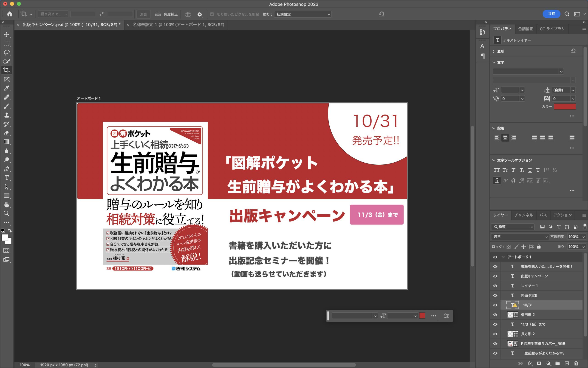The height and width of the screenshot is (368, 588).
Task: Select the Move tool
Action: coord(7,34)
